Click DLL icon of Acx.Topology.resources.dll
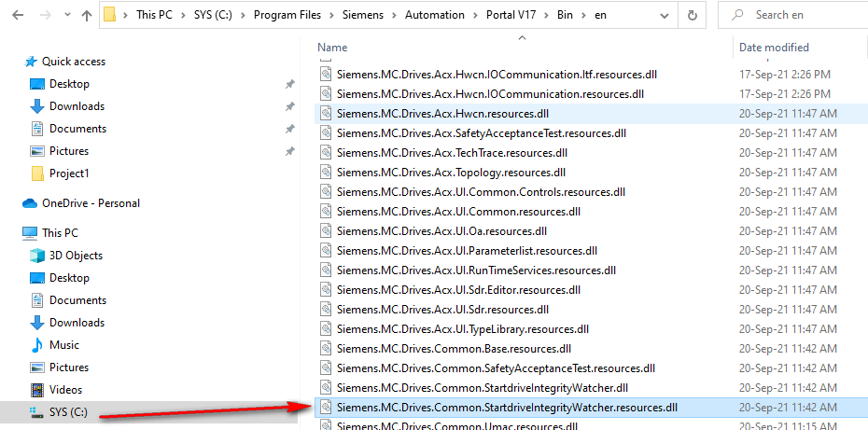868x430 pixels. [x=326, y=173]
